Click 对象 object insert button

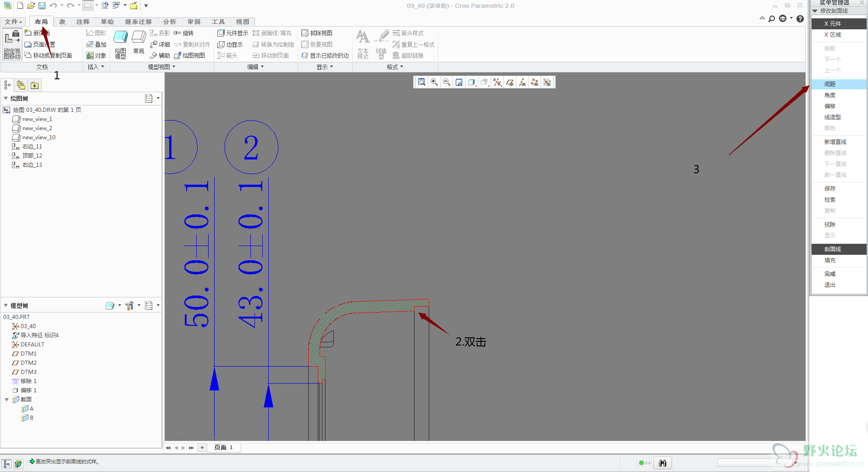pyautogui.click(x=96, y=55)
